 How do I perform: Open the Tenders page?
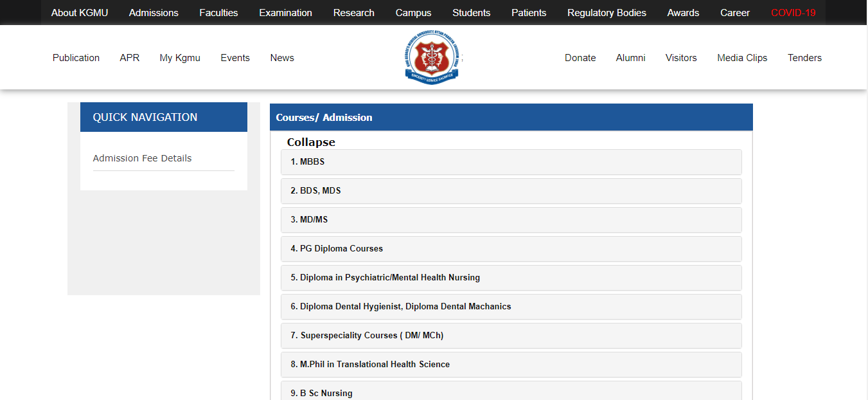click(x=804, y=57)
